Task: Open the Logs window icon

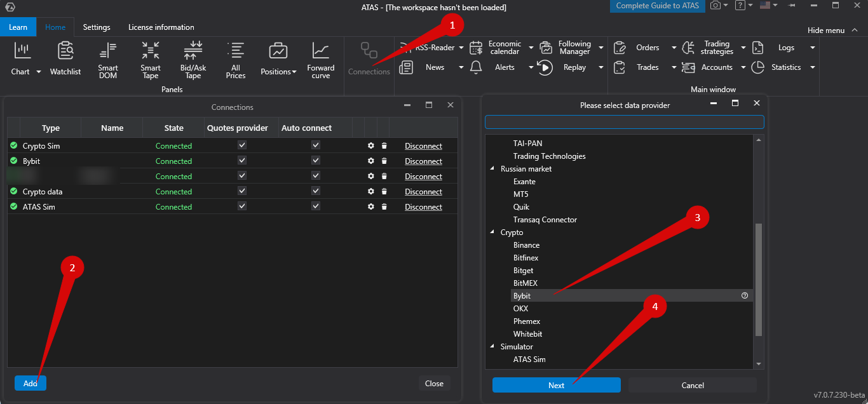Action: [757, 48]
